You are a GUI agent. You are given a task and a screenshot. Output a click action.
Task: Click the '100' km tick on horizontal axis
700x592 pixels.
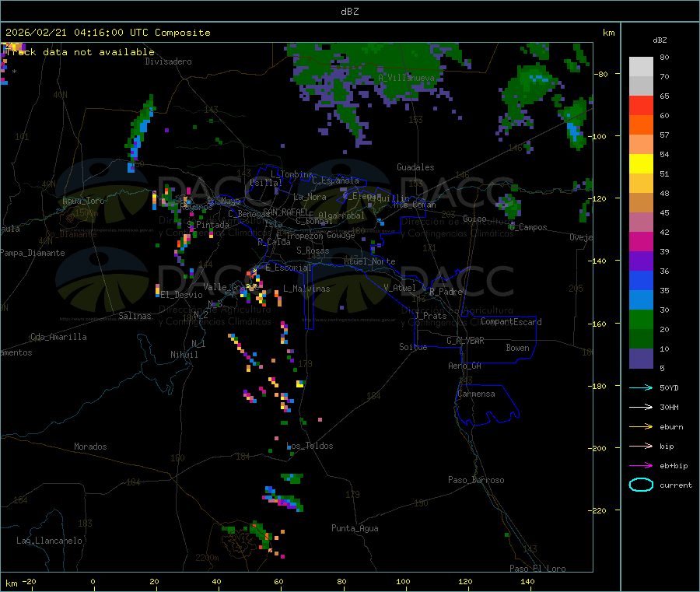click(403, 581)
